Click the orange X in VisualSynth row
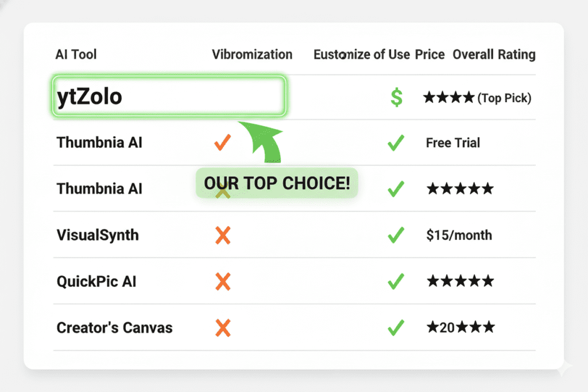Image resolution: width=588 pixels, height=392 pixels. coord(222,235)
